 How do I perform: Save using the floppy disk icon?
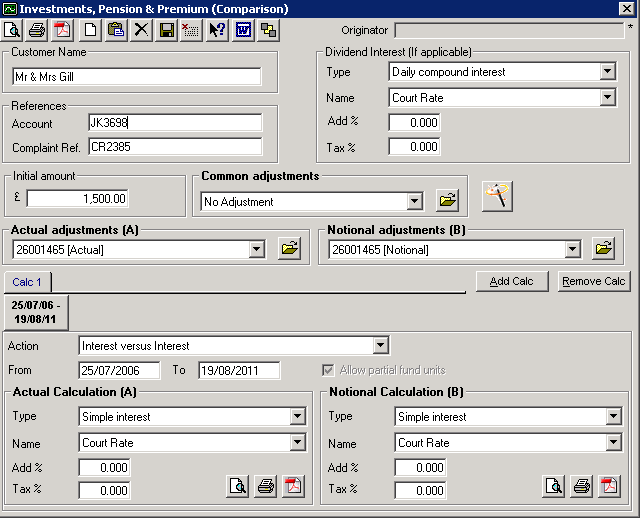167,30
